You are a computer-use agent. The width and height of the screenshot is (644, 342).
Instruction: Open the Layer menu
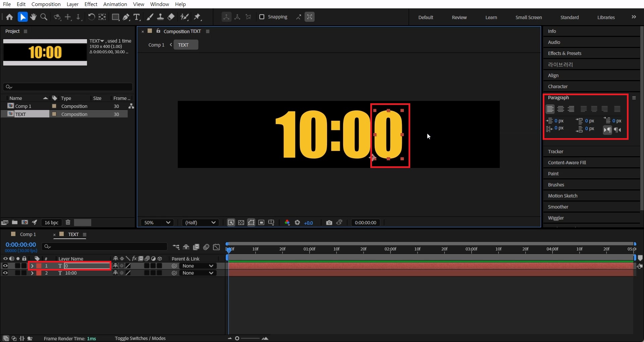pyautogui.click(x=72, y=4)
